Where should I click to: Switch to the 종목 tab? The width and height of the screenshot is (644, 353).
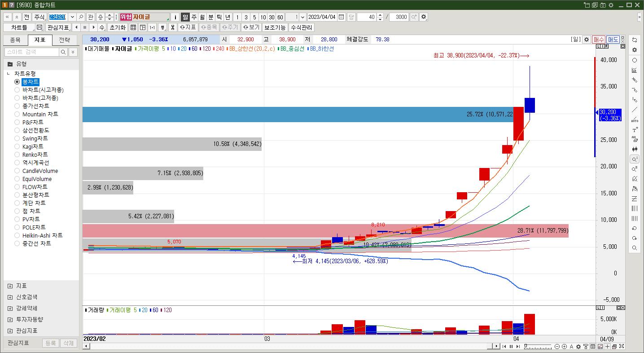[15, 40]
